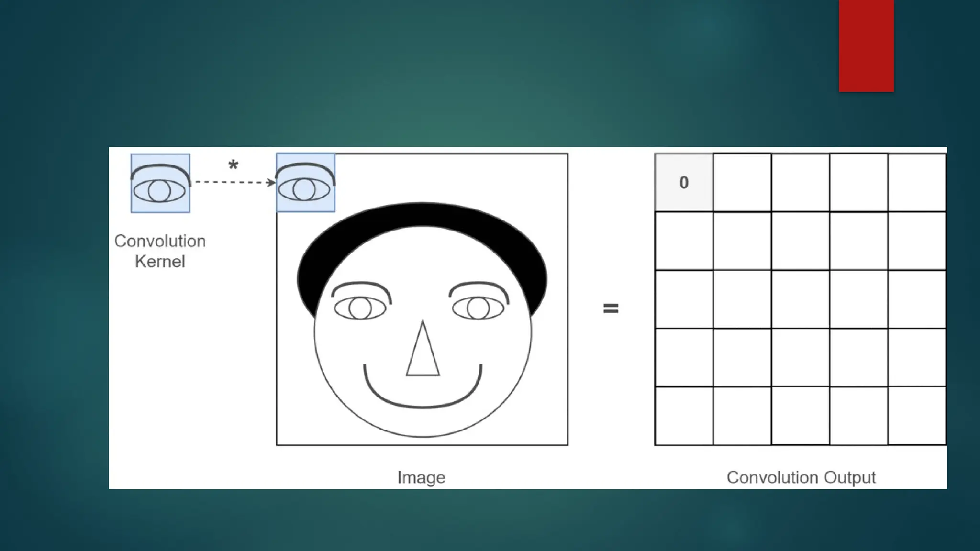Click the face's left eye
The image size is (980, 551).
pyautogui.click(x=360, y=308)
